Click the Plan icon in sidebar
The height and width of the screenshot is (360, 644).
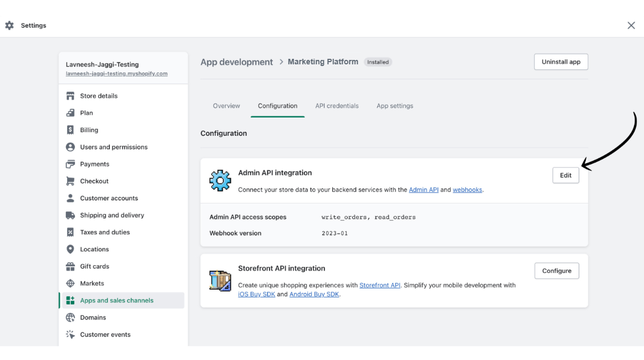click(x=70, y=113)
